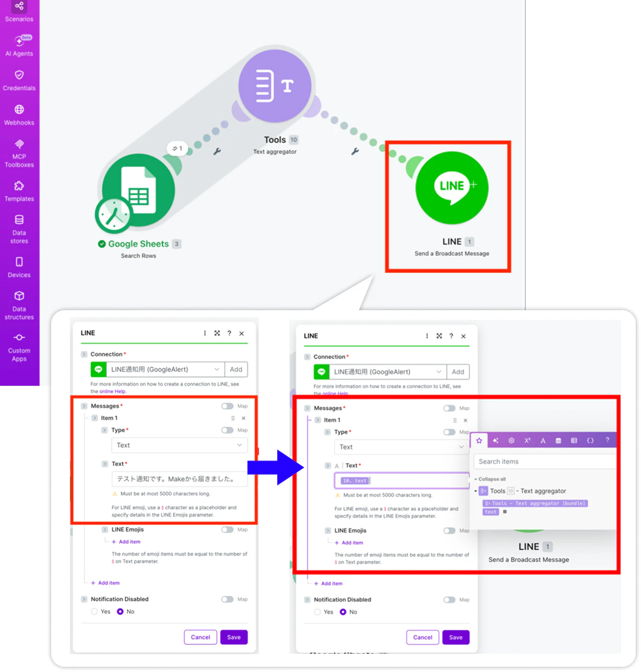
Task: Click full screen icon in right LINE dialog
Action: pos(439,336)
